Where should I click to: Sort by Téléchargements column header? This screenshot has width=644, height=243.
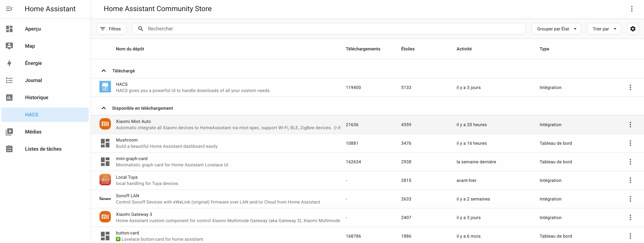[x=363, y=49]
